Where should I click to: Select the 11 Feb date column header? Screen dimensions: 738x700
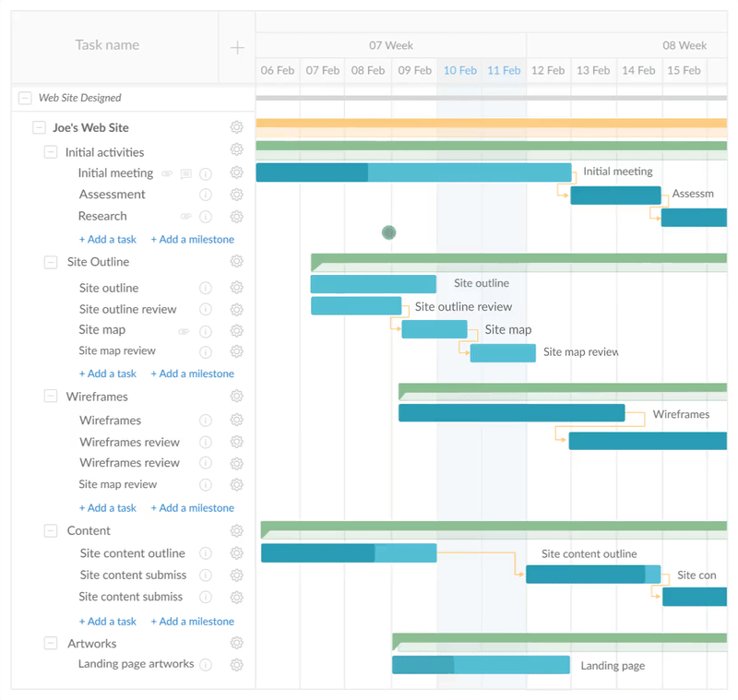(504, 71)
